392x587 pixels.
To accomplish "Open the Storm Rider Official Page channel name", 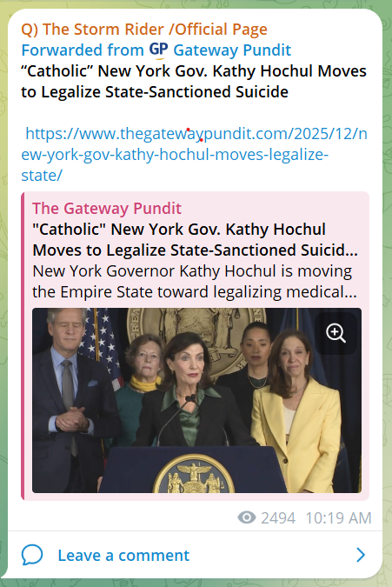I will tap(144, 30).
